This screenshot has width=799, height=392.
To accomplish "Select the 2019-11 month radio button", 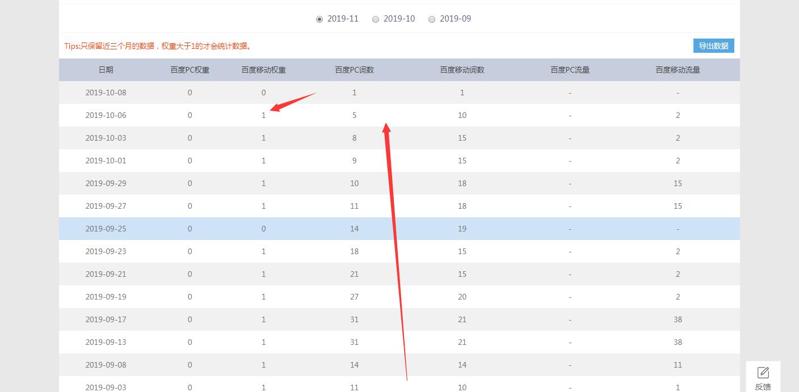I will [319, 19].
